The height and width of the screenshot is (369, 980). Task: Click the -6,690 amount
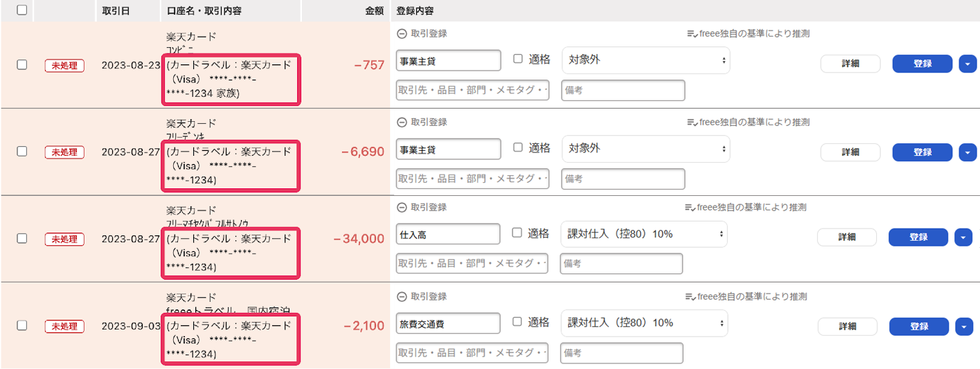[363, 152]
